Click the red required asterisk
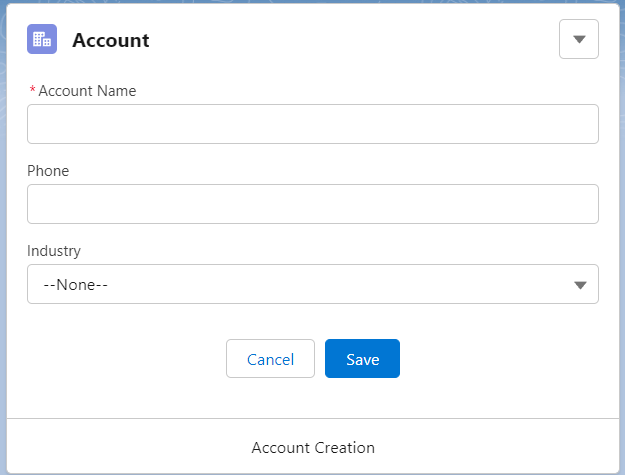The image size is (625, 475). click(x=32, y=89)
